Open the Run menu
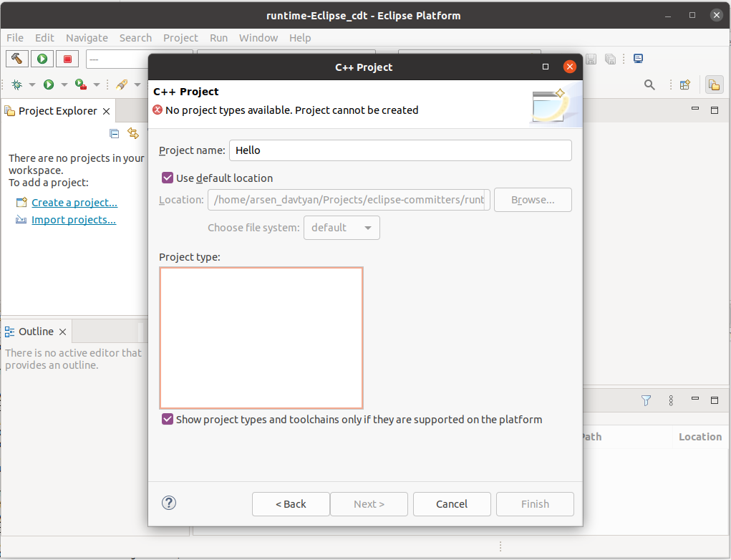This screenshot has width=731, height=560. [218, 38]
